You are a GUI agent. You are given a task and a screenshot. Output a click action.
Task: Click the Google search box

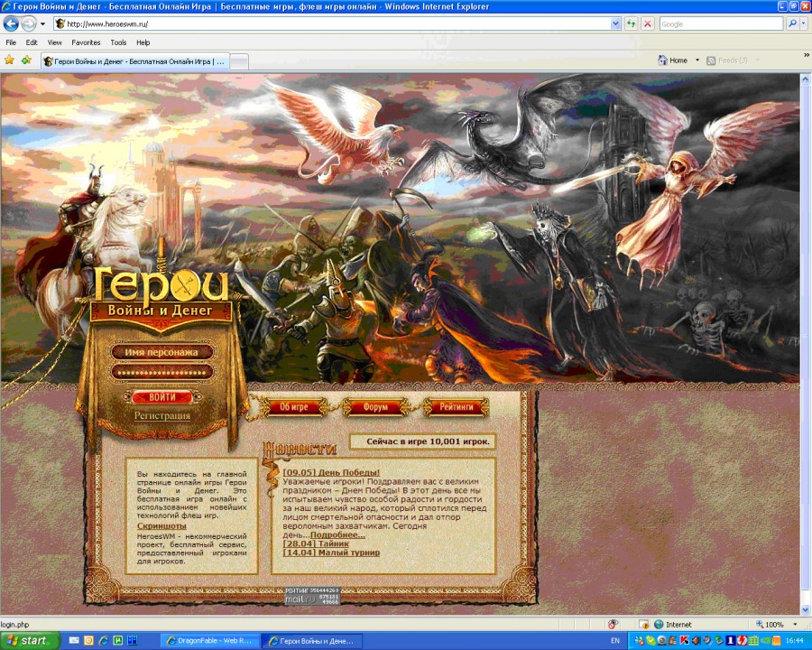[721, 23]
